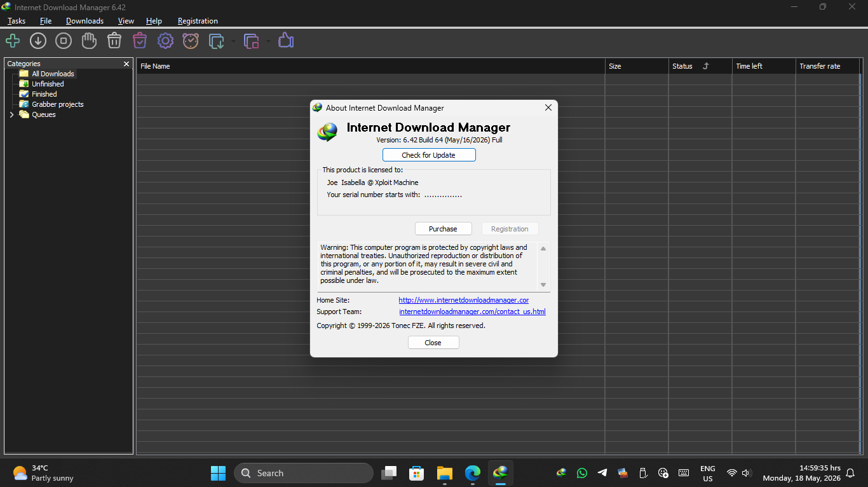Open the Windows Start menu
The height and width of the screenshot is (487, 868).
click(218, 473)
